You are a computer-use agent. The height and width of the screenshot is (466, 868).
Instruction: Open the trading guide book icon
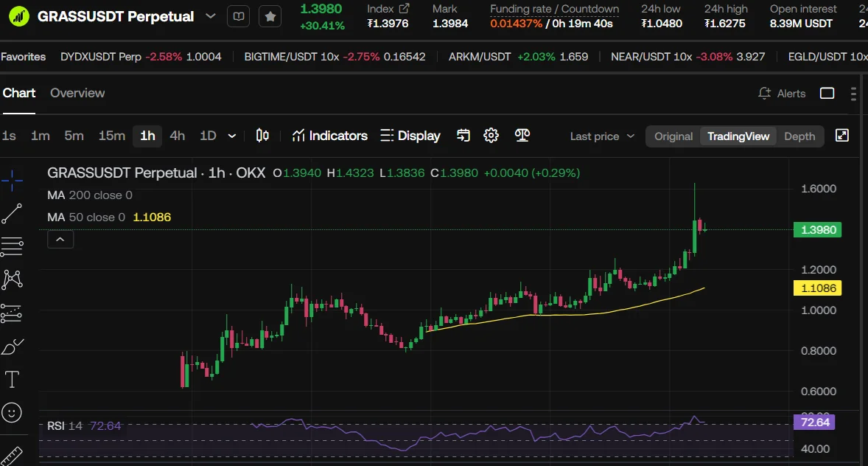point(239,17)
